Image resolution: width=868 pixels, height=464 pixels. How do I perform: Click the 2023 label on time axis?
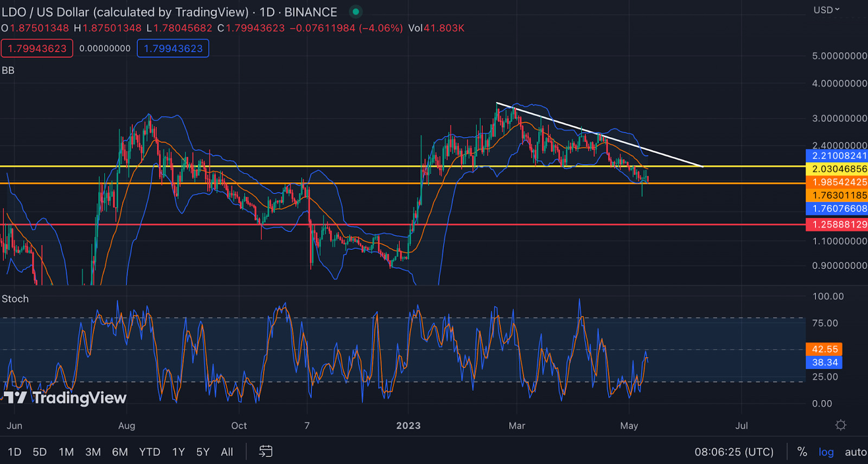[x=409, y=426]
